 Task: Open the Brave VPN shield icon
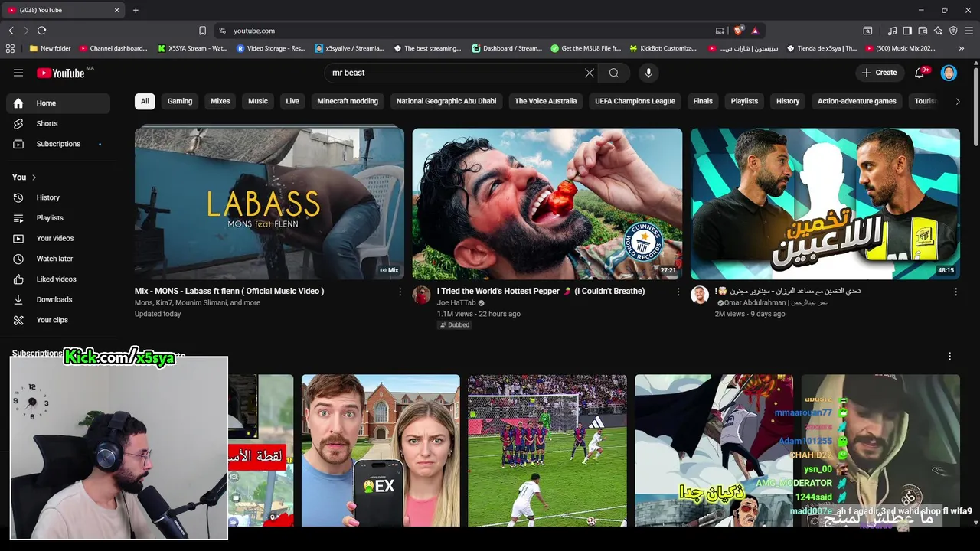[x=953, y=31]
